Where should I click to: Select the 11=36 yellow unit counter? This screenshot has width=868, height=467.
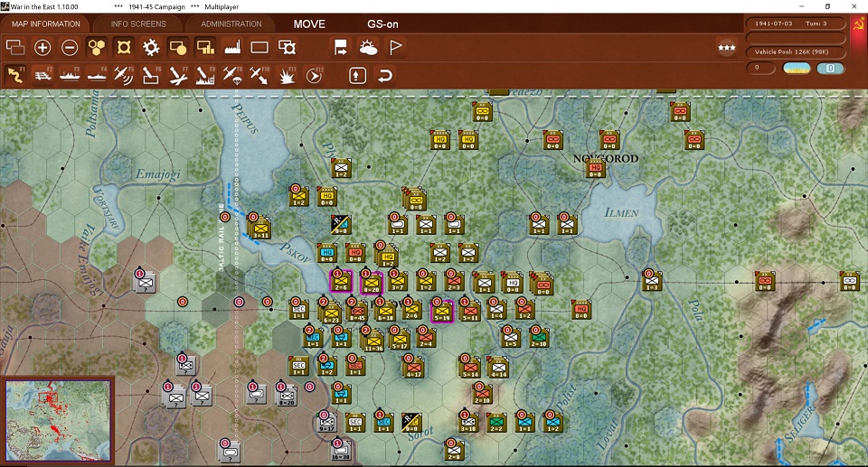(x=374, y=341)
